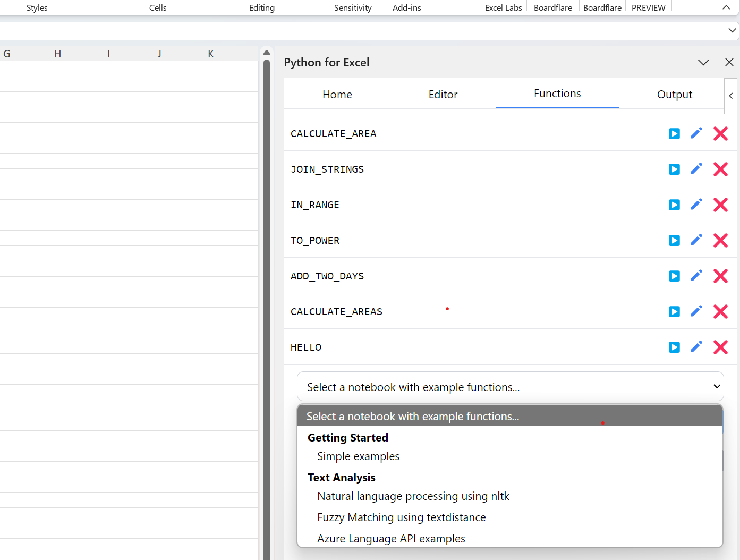
Task: Expand the formula bar chevron
Action: [732, 30]
